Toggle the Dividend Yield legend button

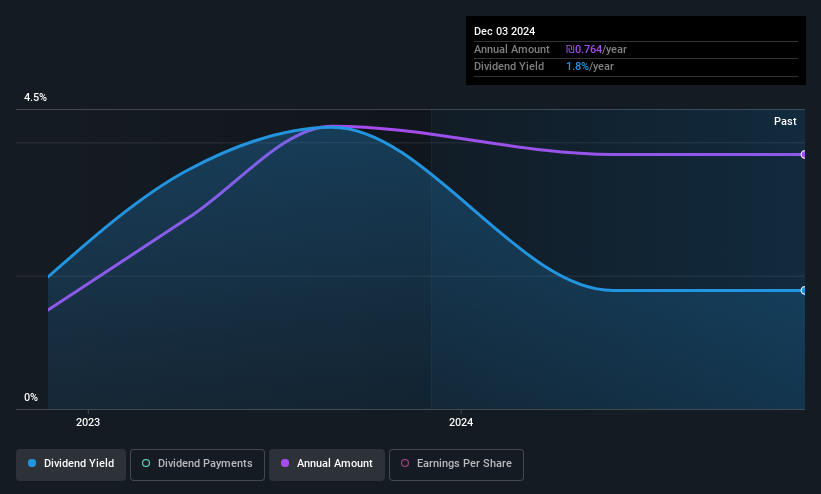point(71,464)
